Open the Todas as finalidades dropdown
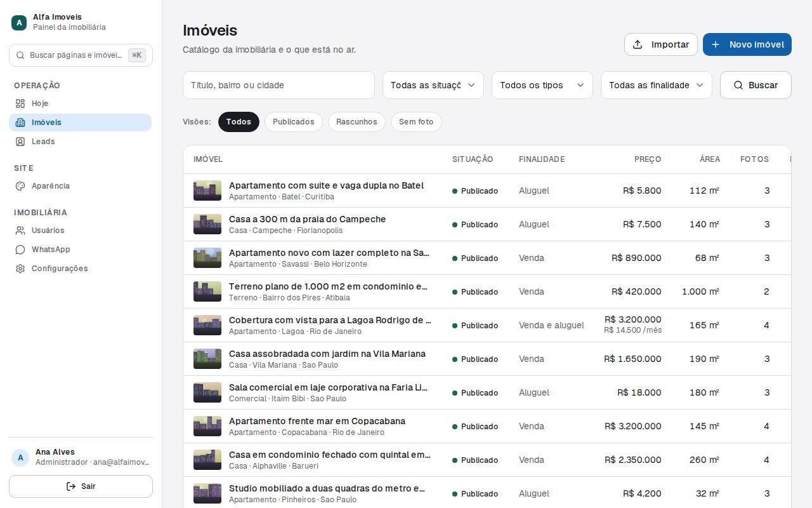 point(657,85)
